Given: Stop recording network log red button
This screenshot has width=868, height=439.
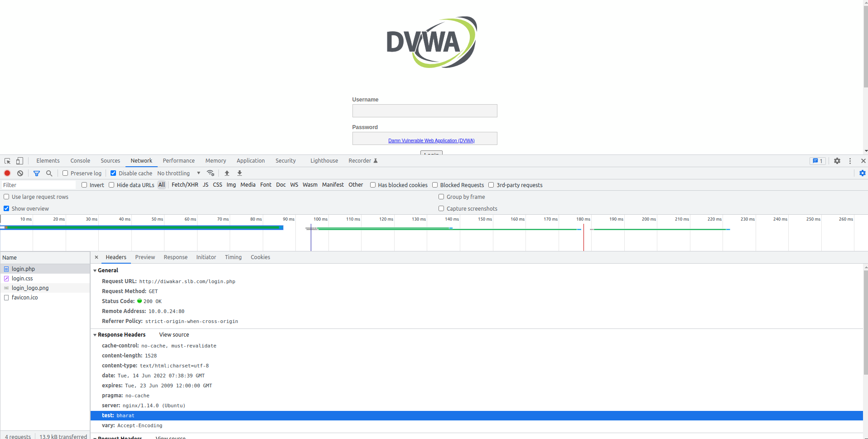Looking at the screenshot, I should click(x=7, y=173).
